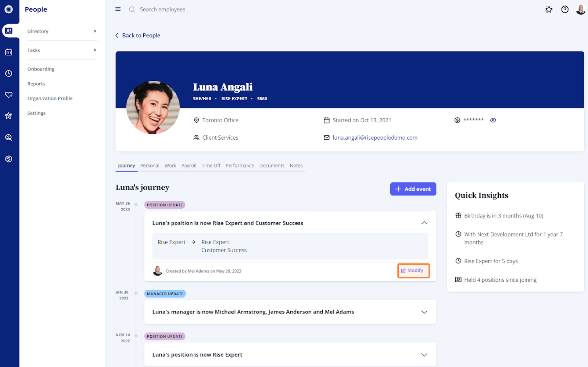Click the 'Customer Success' position text
588x367 pixels.
[x=224, y=250]
